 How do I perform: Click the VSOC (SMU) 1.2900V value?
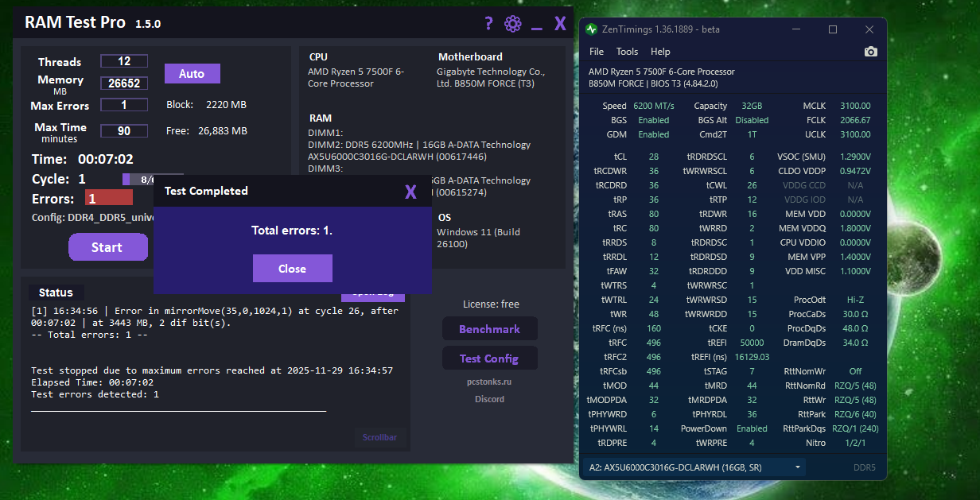tap(854, 157)
